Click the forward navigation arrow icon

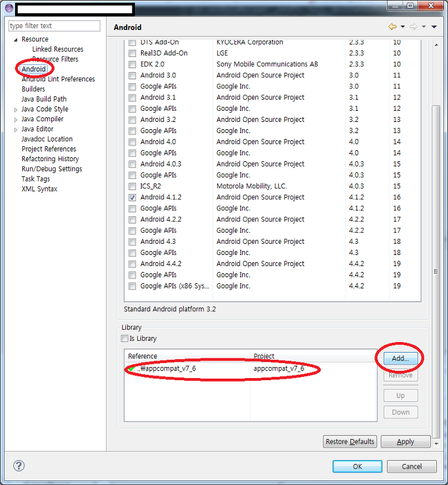tap(413, 27)
